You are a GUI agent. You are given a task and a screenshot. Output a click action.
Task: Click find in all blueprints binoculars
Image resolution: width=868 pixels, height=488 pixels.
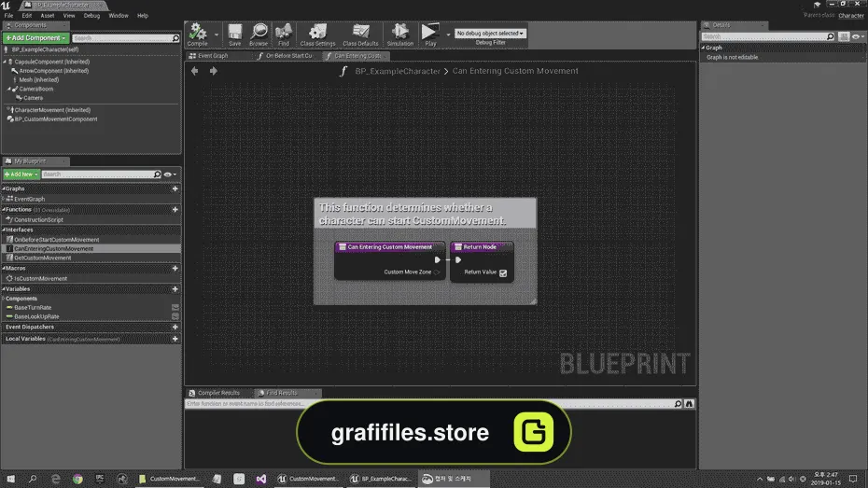[x=689, y=404]
